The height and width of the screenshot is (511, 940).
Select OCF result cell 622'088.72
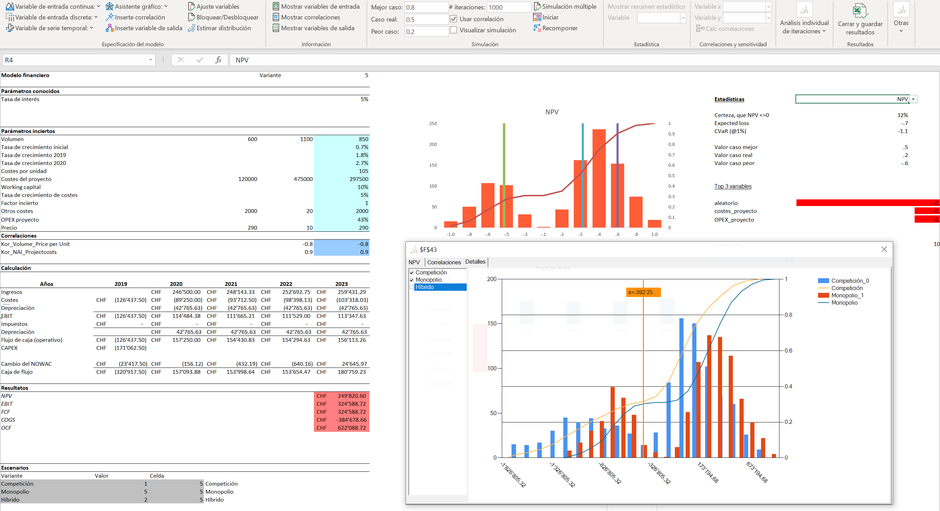342,428
